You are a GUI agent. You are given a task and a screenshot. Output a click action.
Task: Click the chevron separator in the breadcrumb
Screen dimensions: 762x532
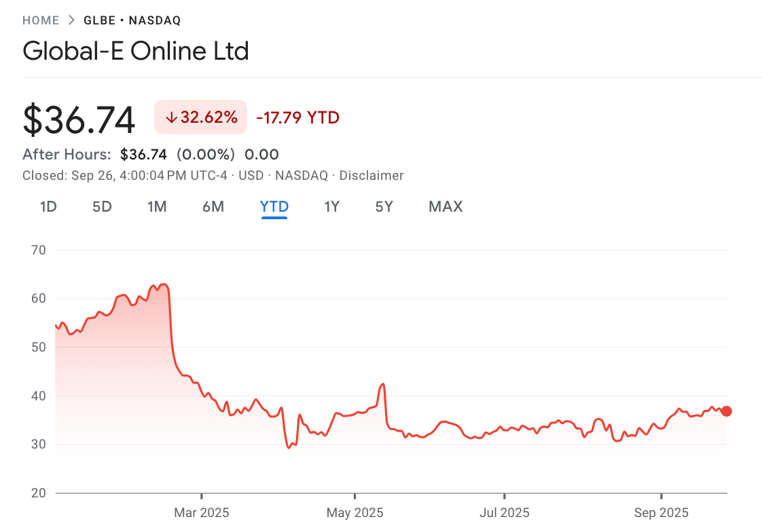click(x=70, y=20)
